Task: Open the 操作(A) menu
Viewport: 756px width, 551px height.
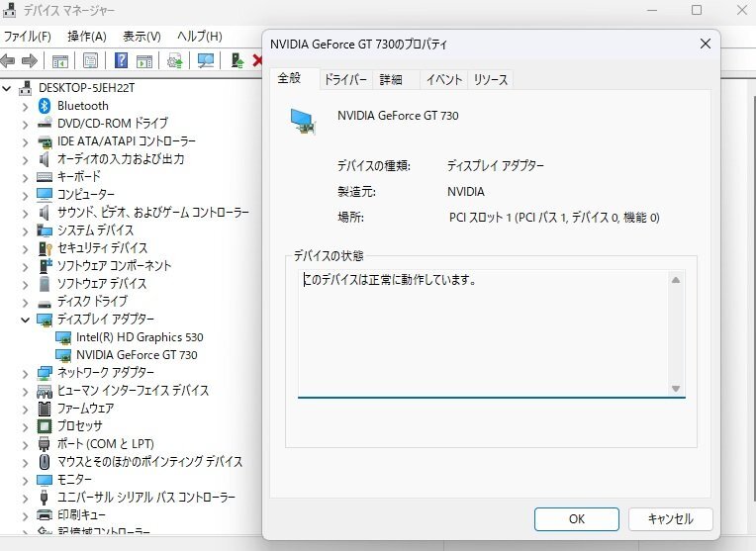Action: 87,37
